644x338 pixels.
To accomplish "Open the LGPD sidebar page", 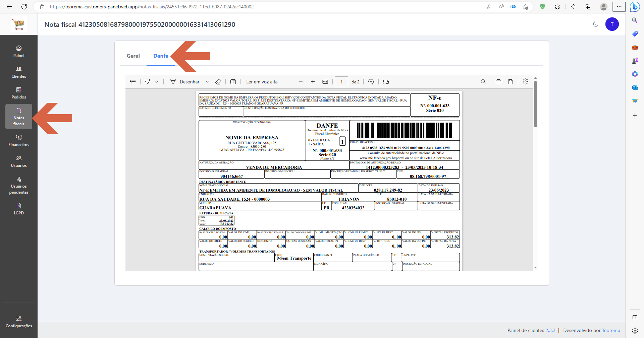I will (19, 209).
